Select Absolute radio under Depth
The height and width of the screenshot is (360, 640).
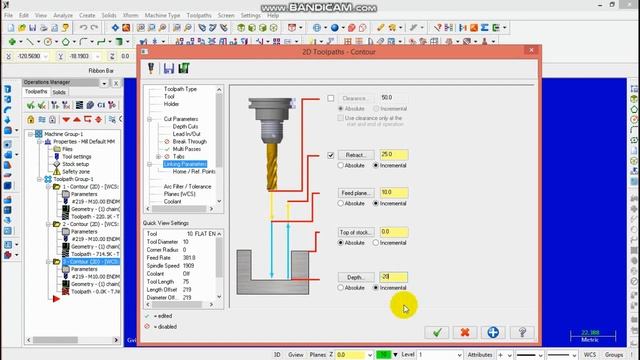(x=340, y=287)
